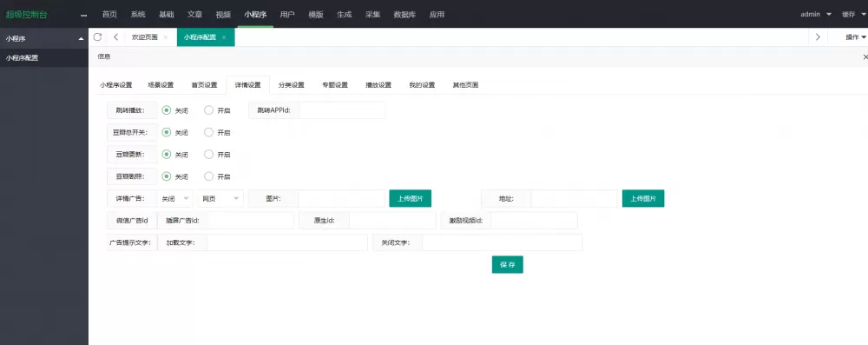Open the 缓存 dropdown in the top bar
Screen dimensions: 868x345
point(854,15)
